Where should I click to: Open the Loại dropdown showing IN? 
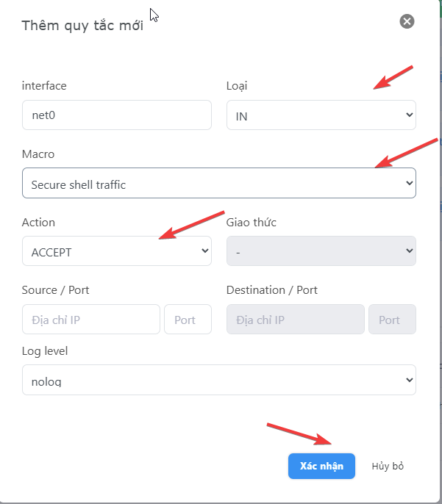pyautogui.click(x=321, y=115)
